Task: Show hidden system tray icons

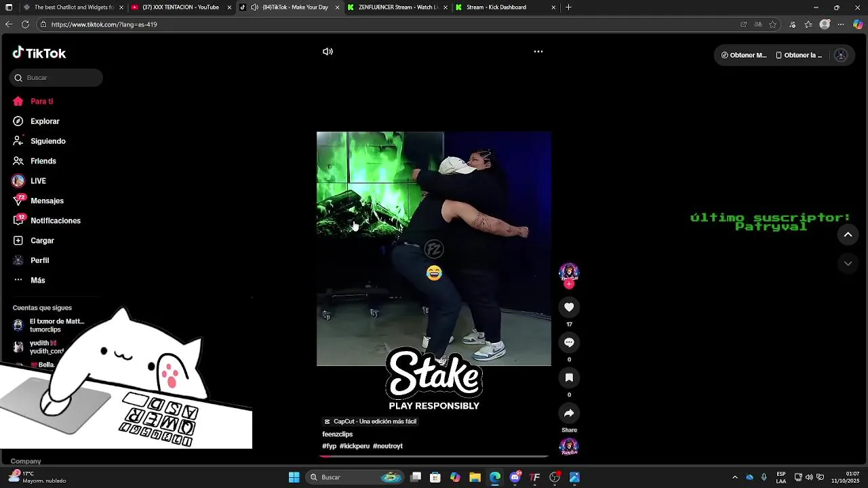Action: coord(734,477)
